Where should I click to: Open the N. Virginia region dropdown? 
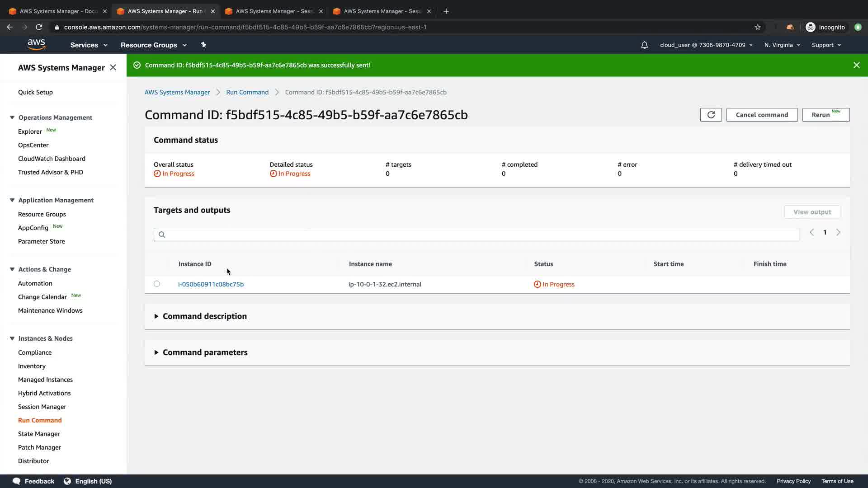tap(782, 45)
